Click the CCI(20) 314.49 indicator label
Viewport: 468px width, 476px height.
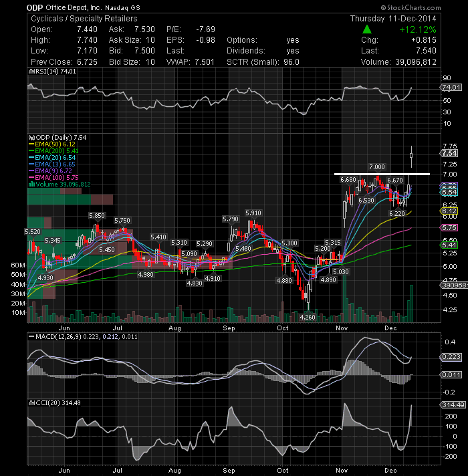(55, 403)
